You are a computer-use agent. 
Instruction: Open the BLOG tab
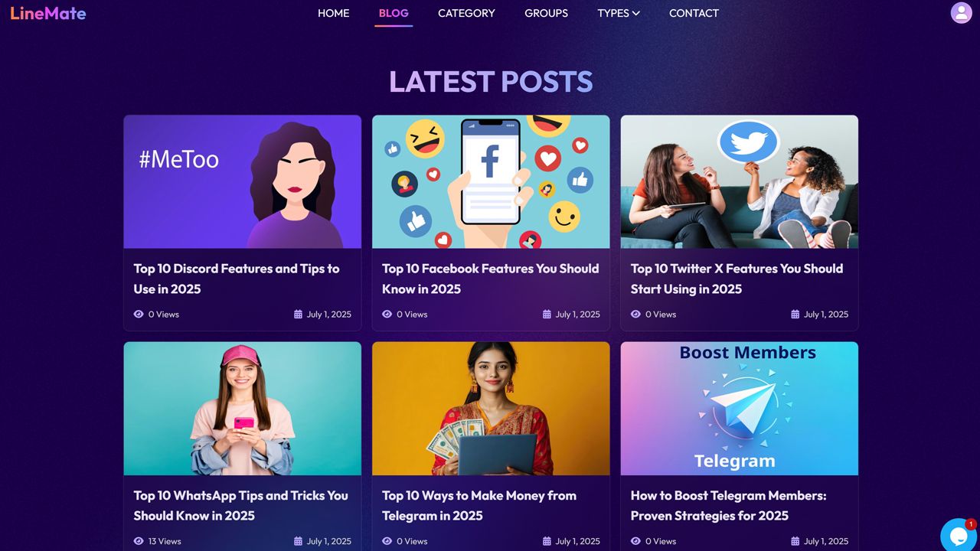point(394,13)
